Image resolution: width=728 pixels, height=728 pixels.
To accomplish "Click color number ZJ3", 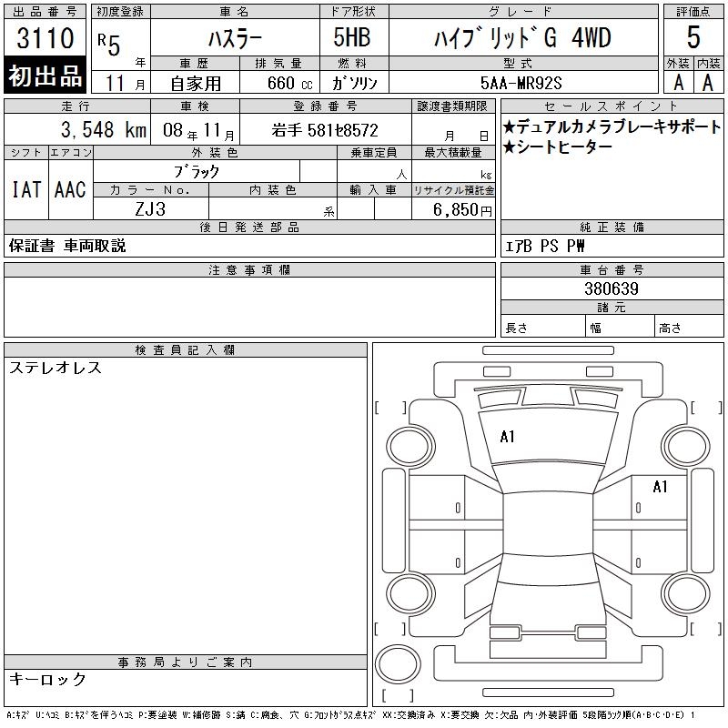I will click(150, 209).
